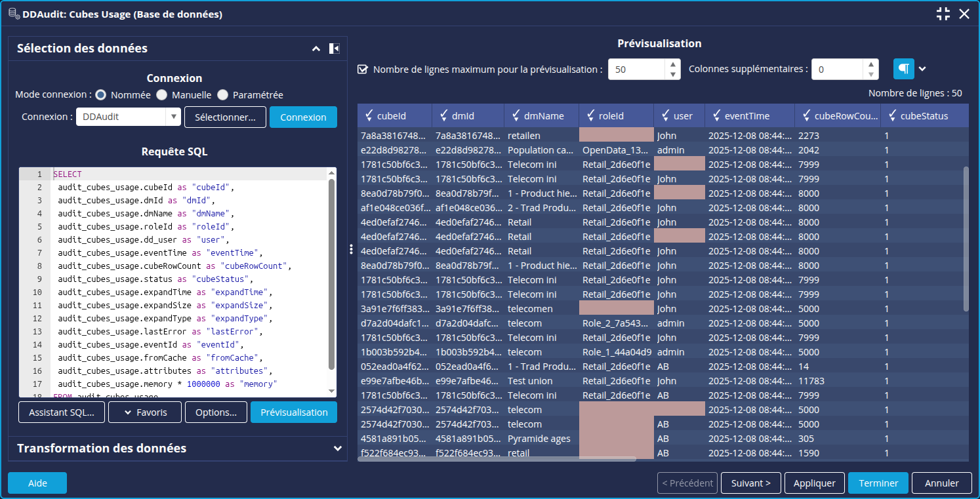Increase the Colonnes supplémentaires value by one
Viewport: 980px width, 499px height.
click(x=870, y=64)
